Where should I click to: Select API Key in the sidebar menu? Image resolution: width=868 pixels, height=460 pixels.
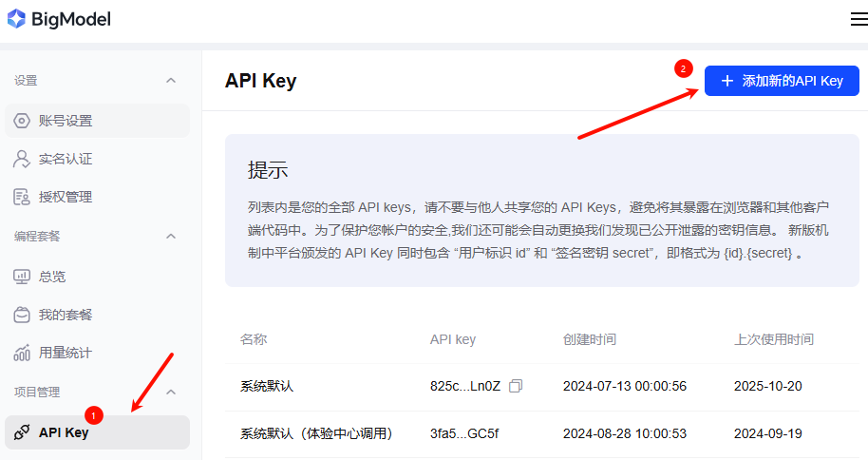(64, 432)
